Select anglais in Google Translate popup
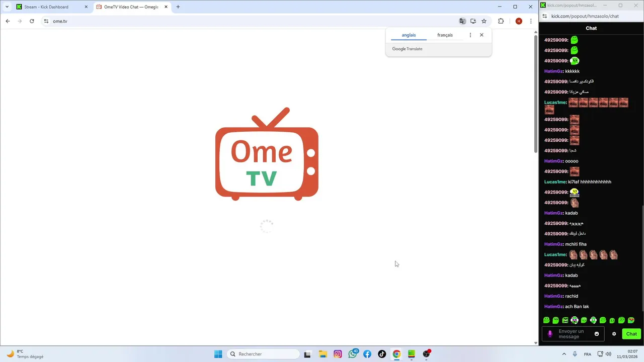 [409, 35]
